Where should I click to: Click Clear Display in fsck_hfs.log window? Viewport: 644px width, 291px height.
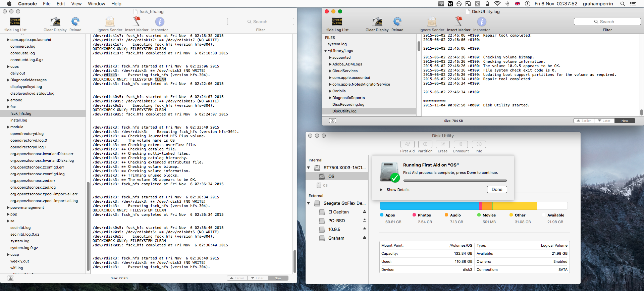(x=55, y=24)
